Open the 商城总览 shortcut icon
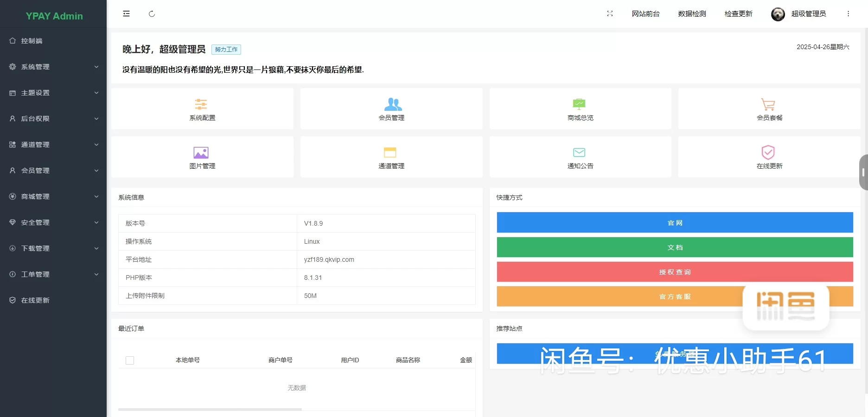This screenshot has height=417, width=868. [580, 109]
